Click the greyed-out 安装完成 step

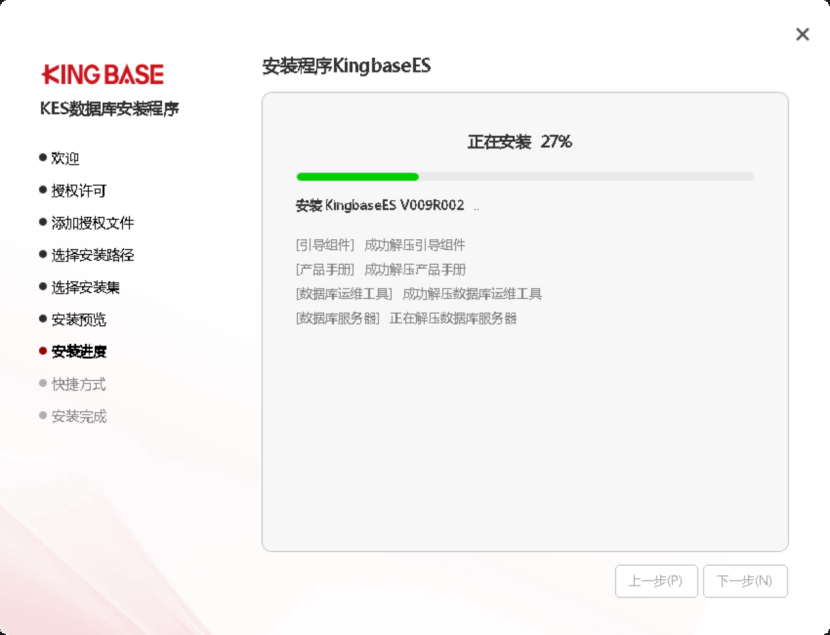tap(78, 416)
